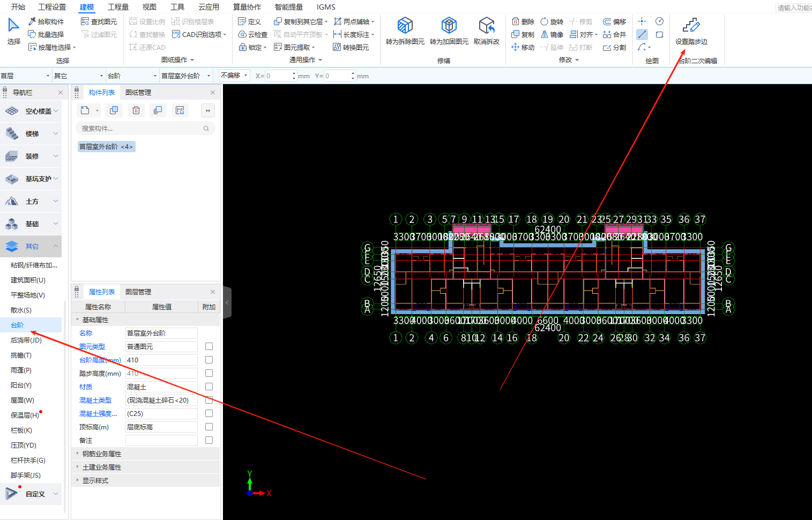The image size is (812, 520).
Task: Select 转换图元 tool
Action: pyautogui.click(x=351, y=47)
